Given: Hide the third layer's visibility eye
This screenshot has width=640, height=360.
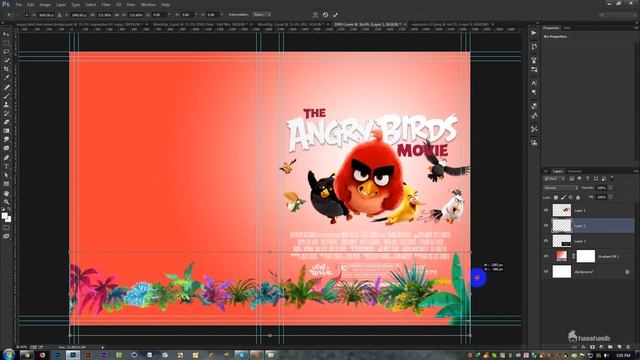Looking at the screenshot, I should (546, 241).
